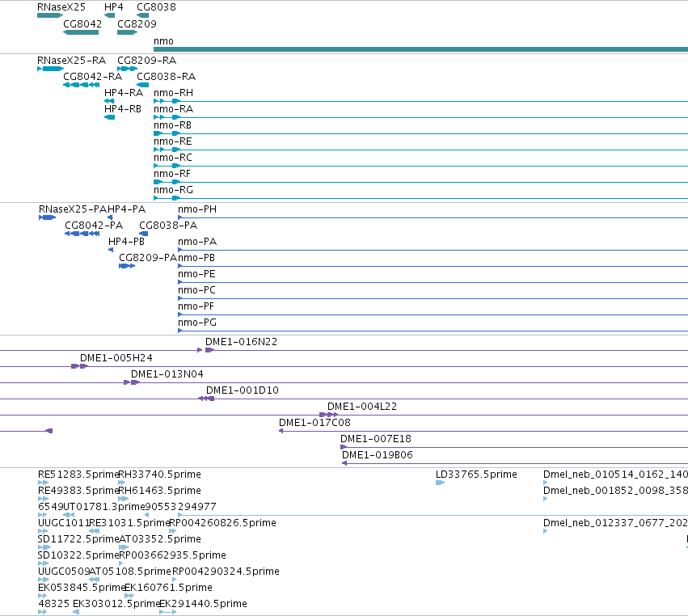Click the RNaseX25-RA transcript label
This screenshot has height=616, width=688.
click(x=71, y=60)
